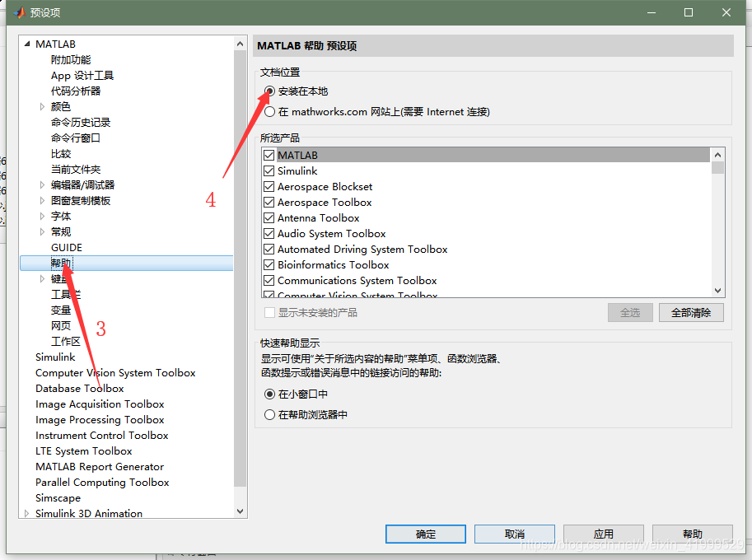The image size is (752, 560).
Task: Expand the 字体 tree node
Action: (x=42, y=217)
